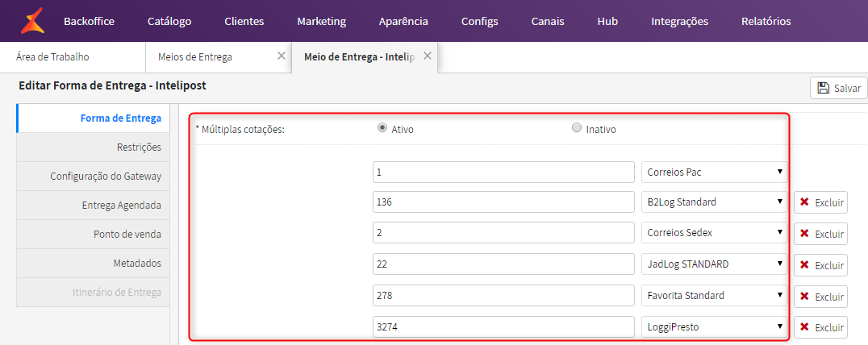This screenshot has width=868, height=345.
Task: Open the Relatórios menu
Action: 766,22
